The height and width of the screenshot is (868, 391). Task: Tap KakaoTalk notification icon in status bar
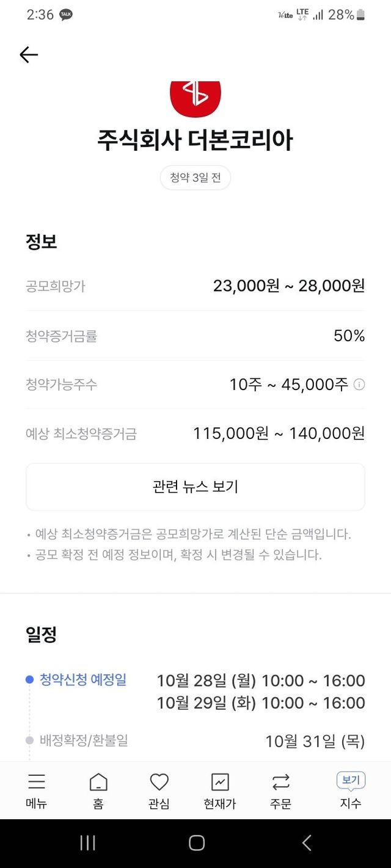(66, 15)
